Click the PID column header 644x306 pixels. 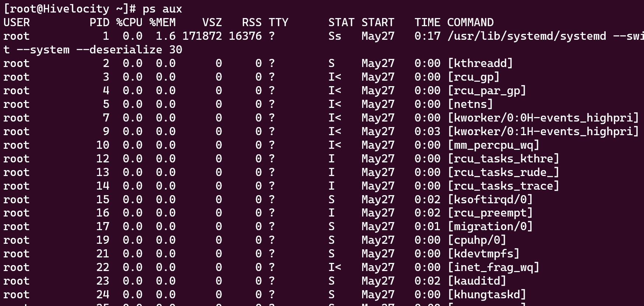click(99, 22)
